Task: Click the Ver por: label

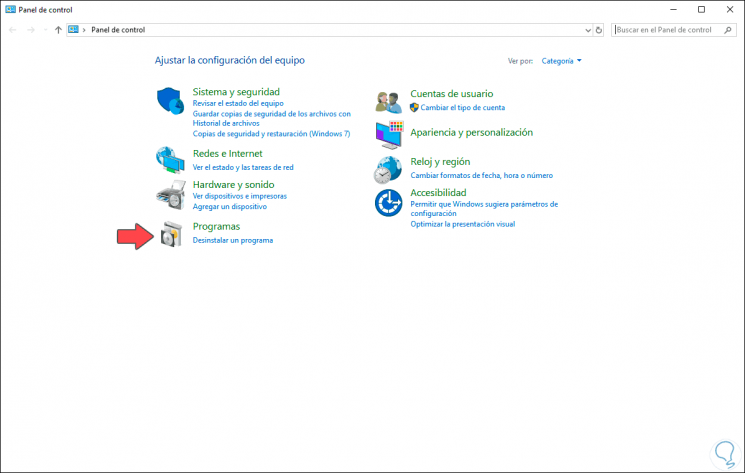Action: [520, 61]
